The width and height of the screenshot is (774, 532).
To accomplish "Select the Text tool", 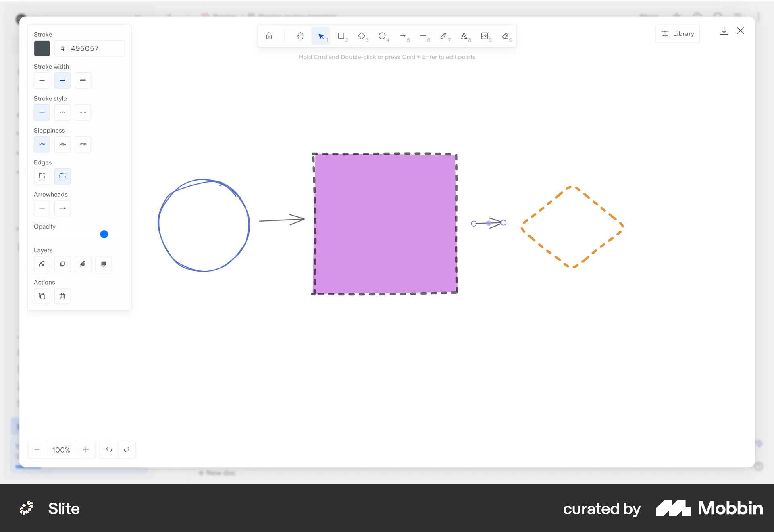I will coord(465,36).
